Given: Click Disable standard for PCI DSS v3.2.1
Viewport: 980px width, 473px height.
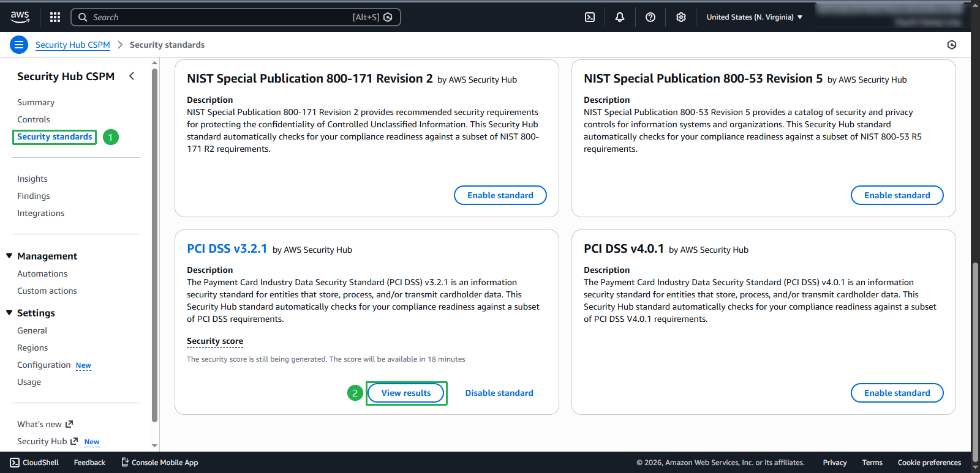Looking at the screenshot, I should 499,393.
